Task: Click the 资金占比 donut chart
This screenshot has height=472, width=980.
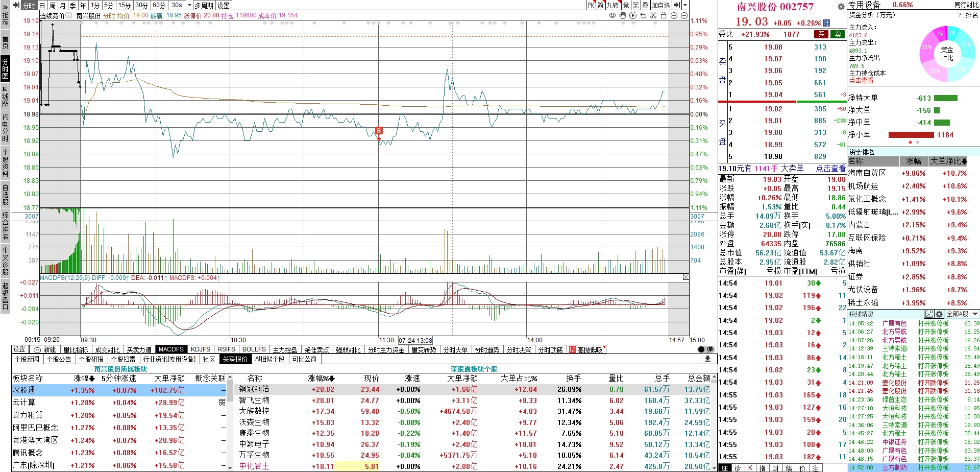Action: (947, 54)
